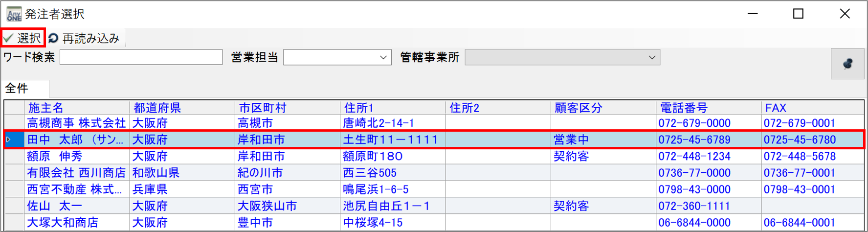This screenshot has height=232, width=868.
Task: Click the row indicator arrow for 田中 太郎
Action: pos(9,139)
